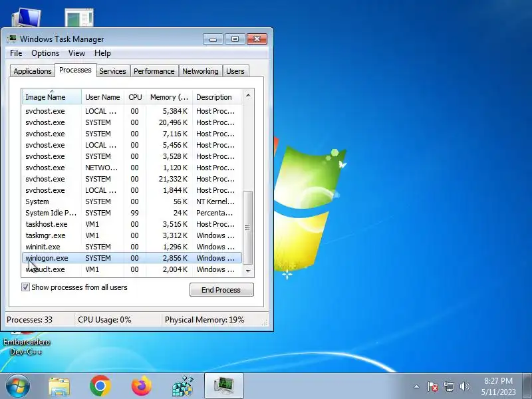Viewport: 532px width, 399px height.
Task: Select svchost.exe with NETWO... user
Action: 132,168
